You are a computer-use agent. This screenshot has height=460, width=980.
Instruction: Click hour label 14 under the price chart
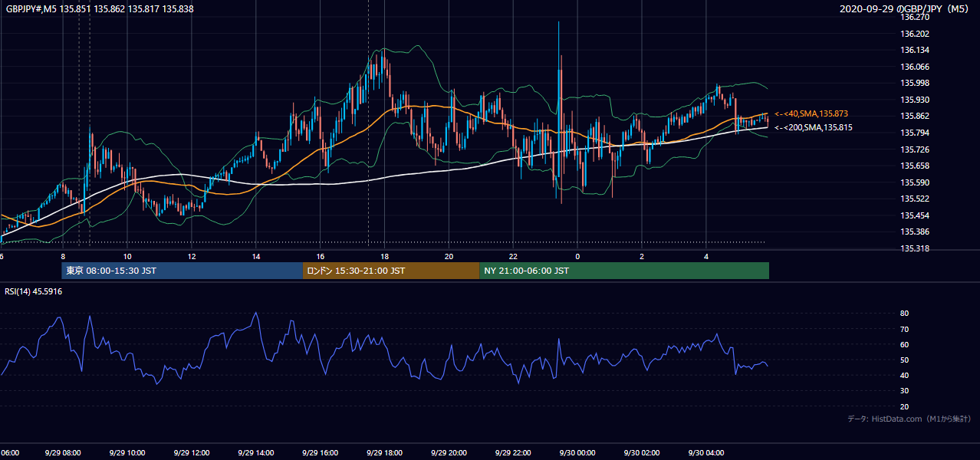click(256, 256)
